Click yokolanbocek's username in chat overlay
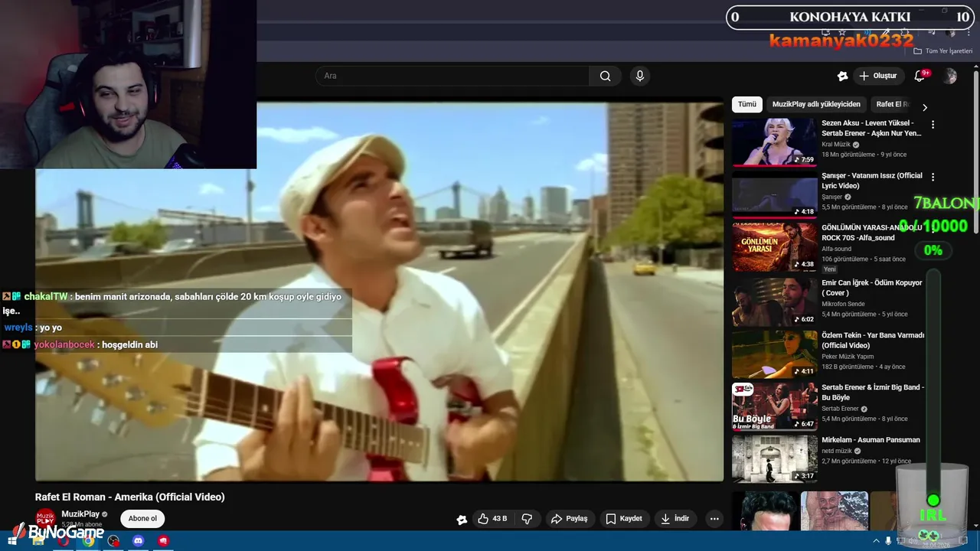 [64, 345]
